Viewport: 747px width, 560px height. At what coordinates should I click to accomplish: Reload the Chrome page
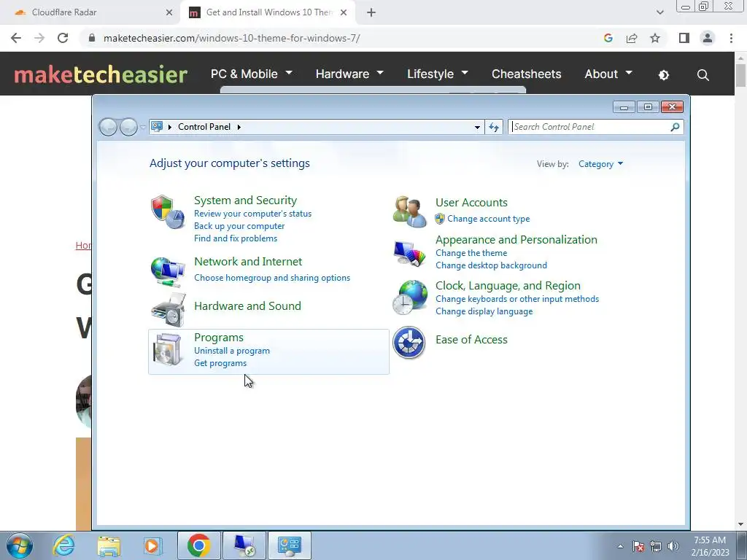(x=63, y=38)
